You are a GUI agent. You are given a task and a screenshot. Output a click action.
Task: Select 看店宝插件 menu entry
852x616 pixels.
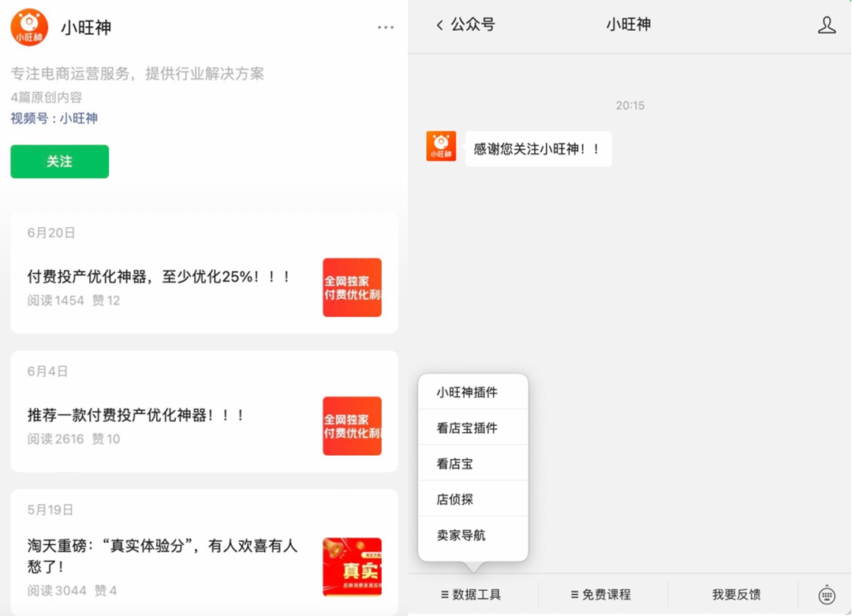[x=473, y=427]
